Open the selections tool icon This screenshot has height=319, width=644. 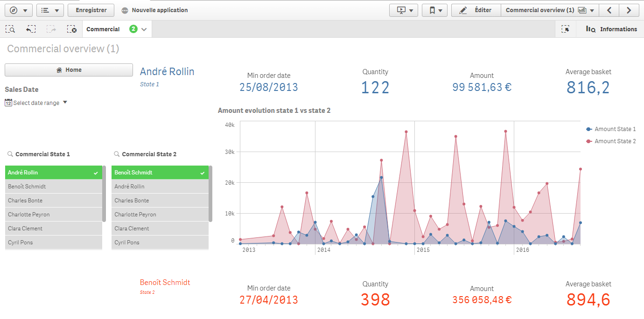[566, 29]
